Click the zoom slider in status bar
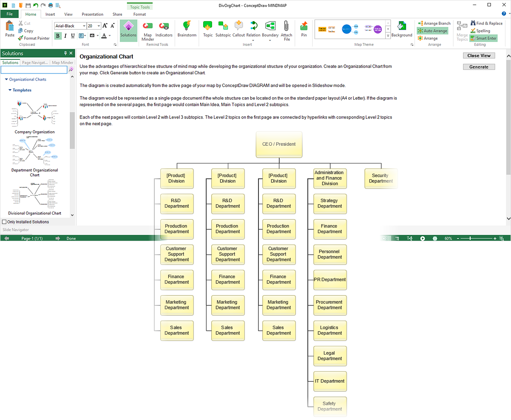This screenshot has height=420, width=511. [x=476, y=238]
